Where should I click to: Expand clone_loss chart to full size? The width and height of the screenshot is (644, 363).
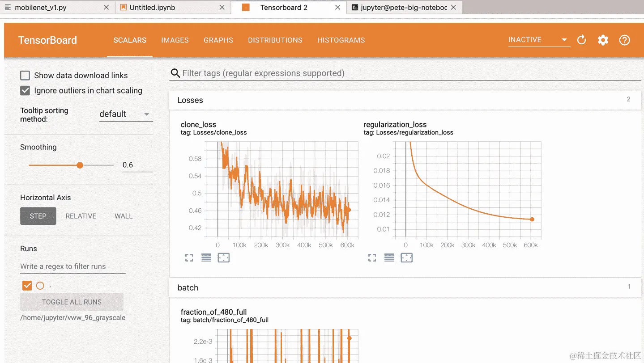point(189,257)
